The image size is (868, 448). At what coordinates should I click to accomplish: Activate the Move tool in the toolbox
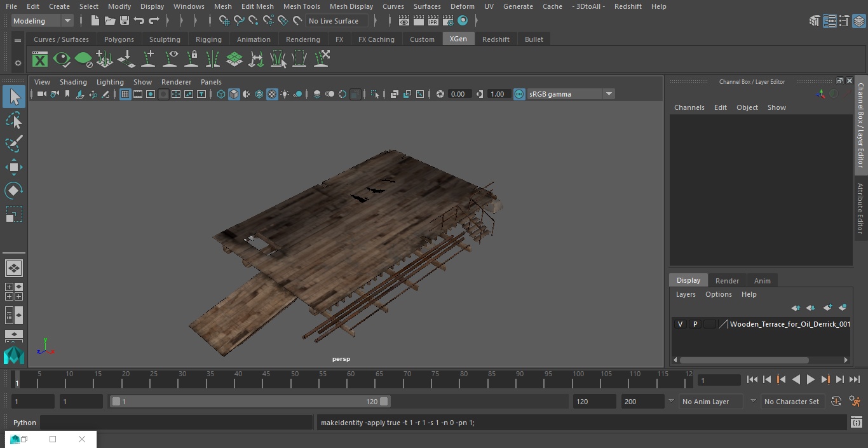pyautogui.click(x=14, y=167)
